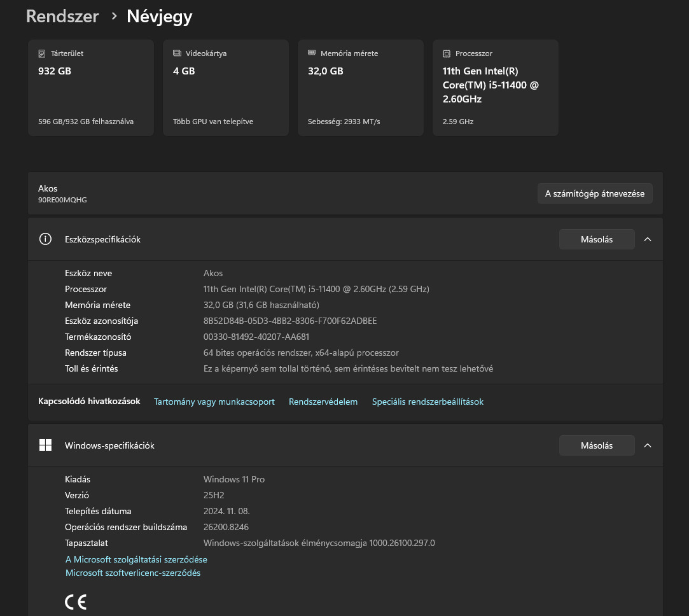Copy device specifications with Másolás button
Image resolution: width=689 pixels, height=616 pixels.
[x=597, y=239]
